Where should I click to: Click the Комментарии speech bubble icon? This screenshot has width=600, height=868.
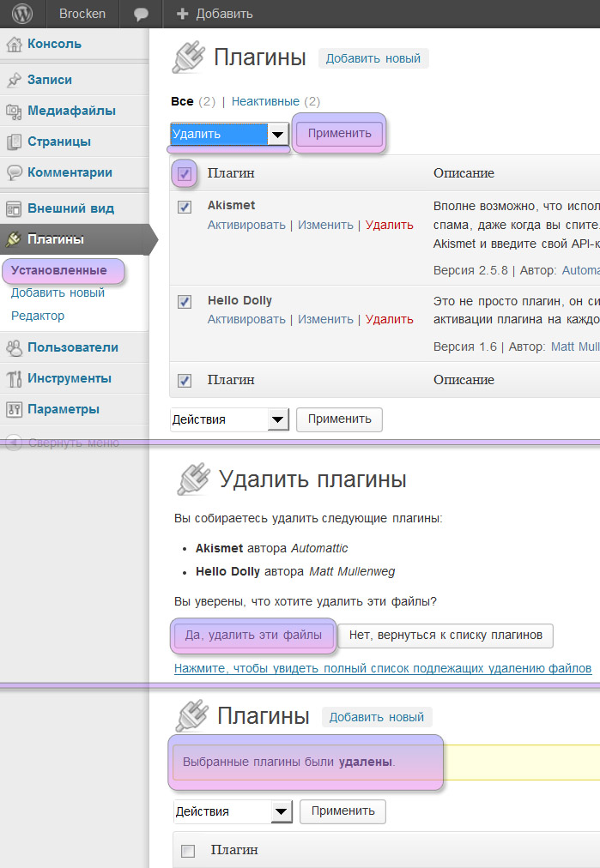click(x=14, y=172)
